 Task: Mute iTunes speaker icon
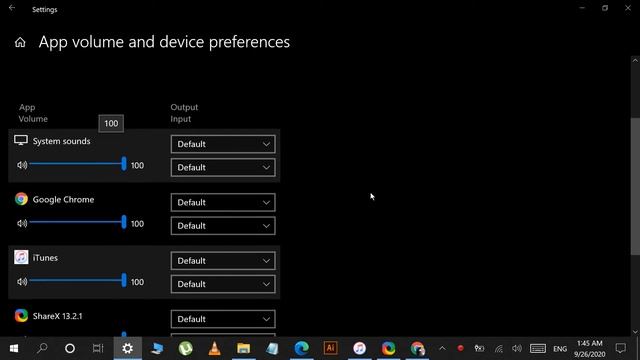pyautogui.click(x=22, y=282)
